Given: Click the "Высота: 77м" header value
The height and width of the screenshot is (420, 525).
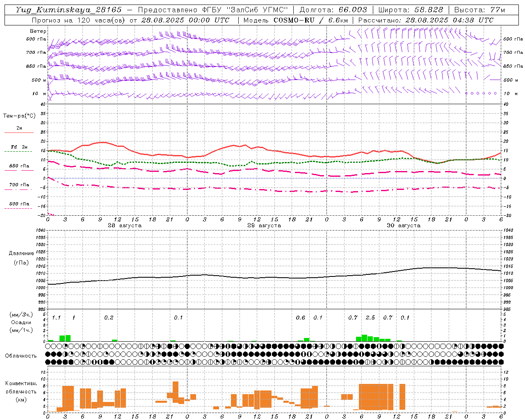Looking at the screenshot, I should pyautogui.click(x=479, y=10).
